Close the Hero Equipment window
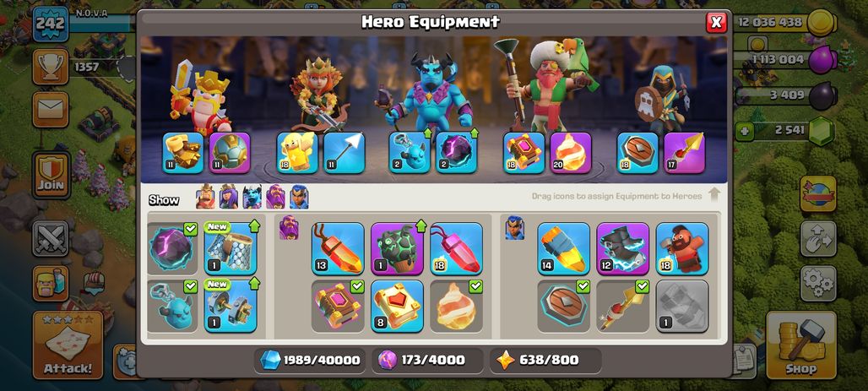 (716, 22)
